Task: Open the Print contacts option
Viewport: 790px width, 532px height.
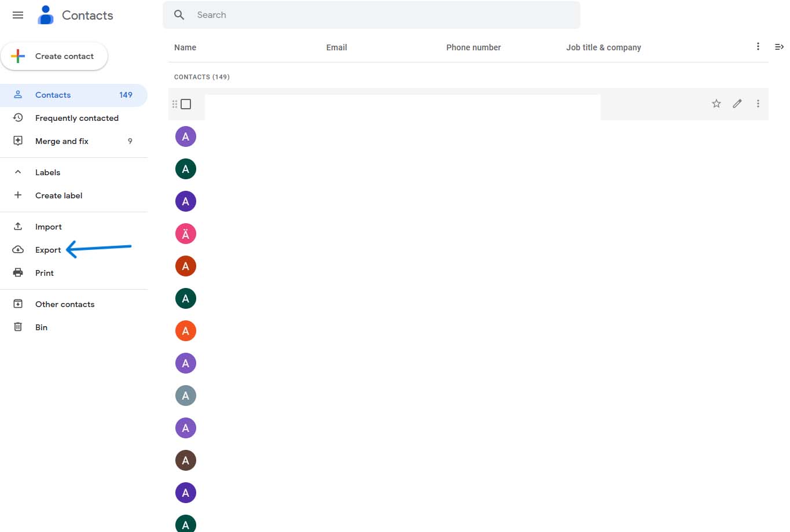Action: [44, 272]
